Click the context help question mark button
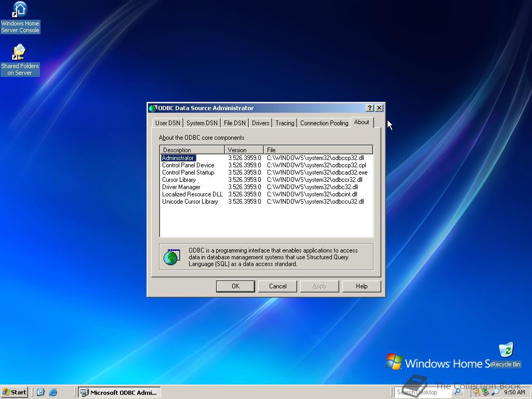 click(x=370, y=108)
